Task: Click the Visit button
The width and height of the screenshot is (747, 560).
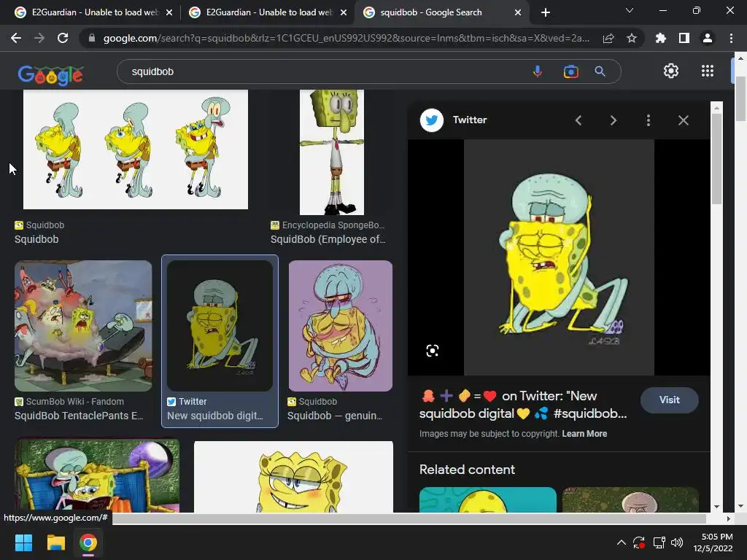Action: point(670,400)
